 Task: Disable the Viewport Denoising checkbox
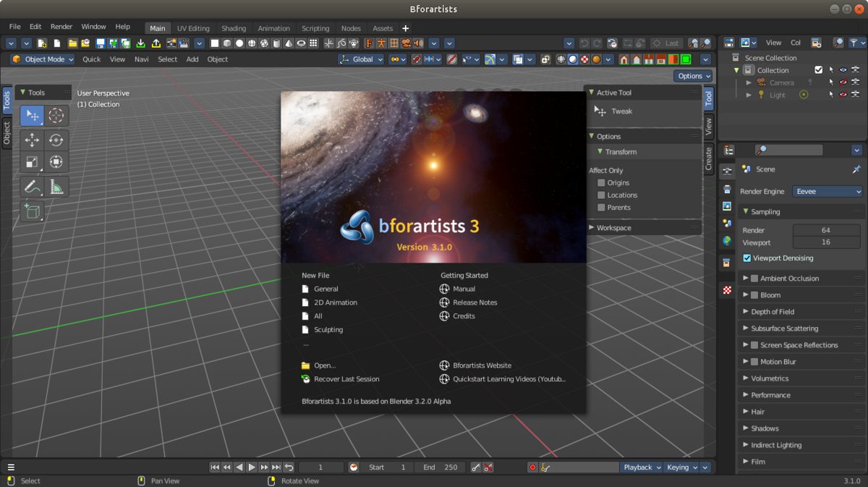(747, 258)
